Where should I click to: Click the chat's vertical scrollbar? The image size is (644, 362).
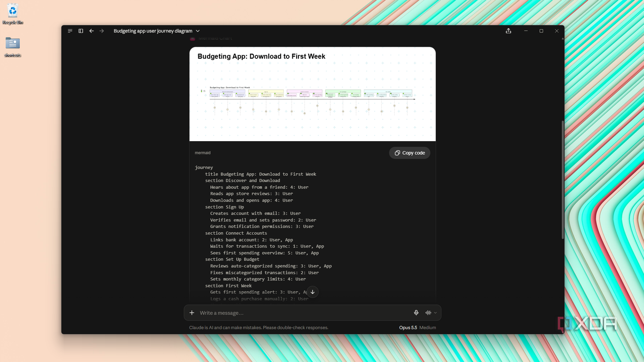point(563,180)
